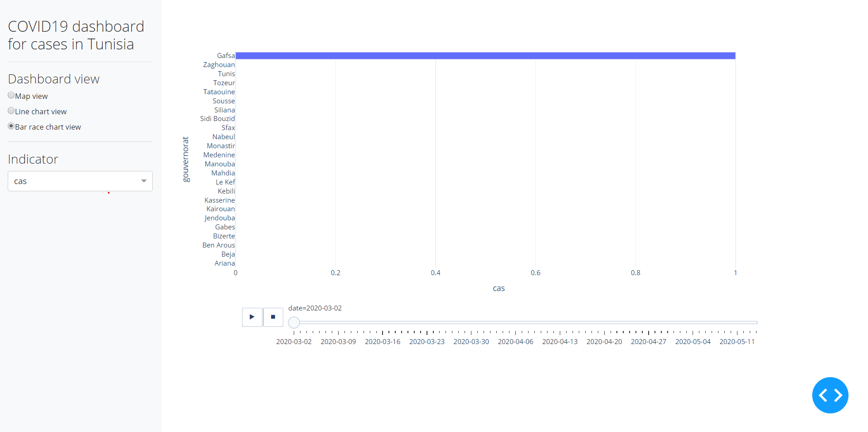
Task: Jump slider to 2020-04-06 label
Action: (x=515, y=341)
